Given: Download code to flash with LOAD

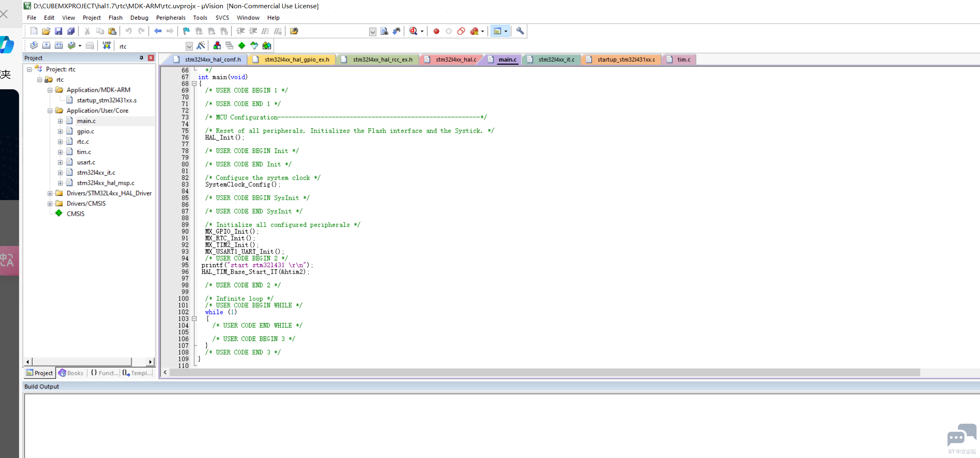Looking at the screenshot, I should coord(107,45).
